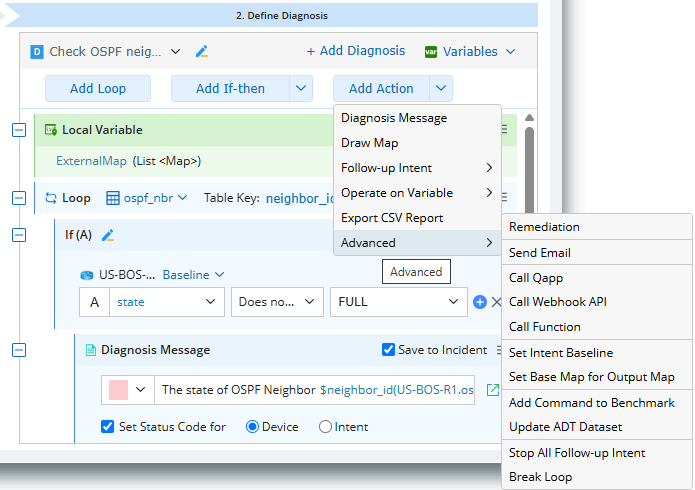Click the + Add Diagnosis link
This screenshot has height=490, width=695.
356,51
